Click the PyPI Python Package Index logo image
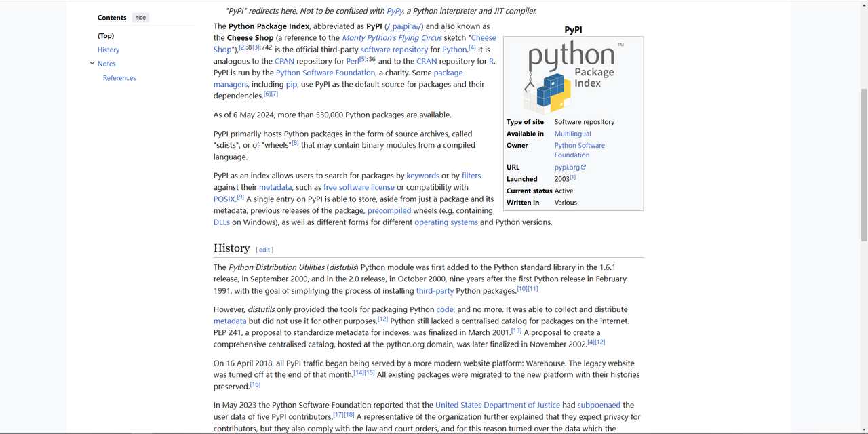Screen dimensions: 868x434 574,76
